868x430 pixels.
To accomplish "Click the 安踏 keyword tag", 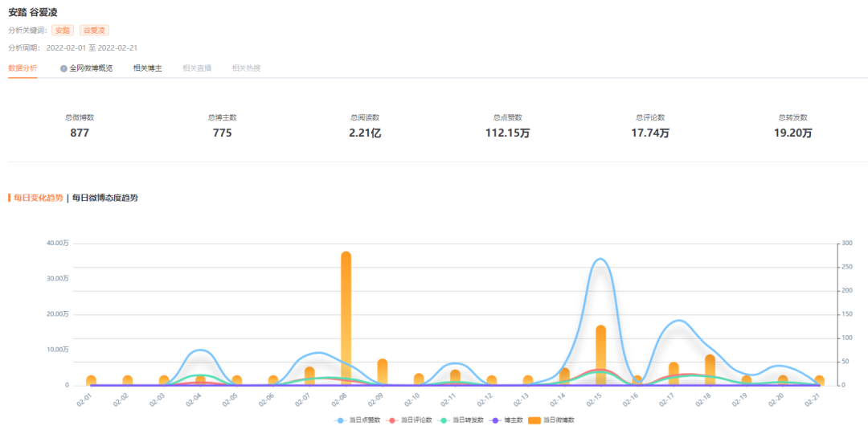I will (x=63, y=31).
